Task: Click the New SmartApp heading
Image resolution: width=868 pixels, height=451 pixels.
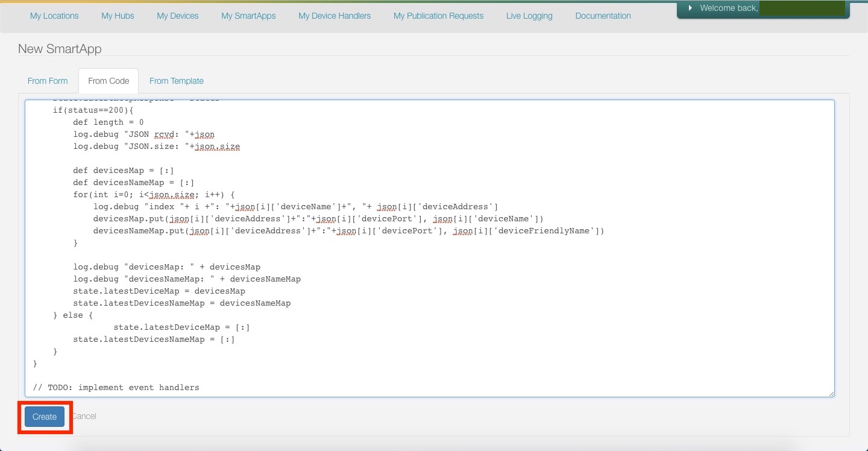Action: pos(60,49)
